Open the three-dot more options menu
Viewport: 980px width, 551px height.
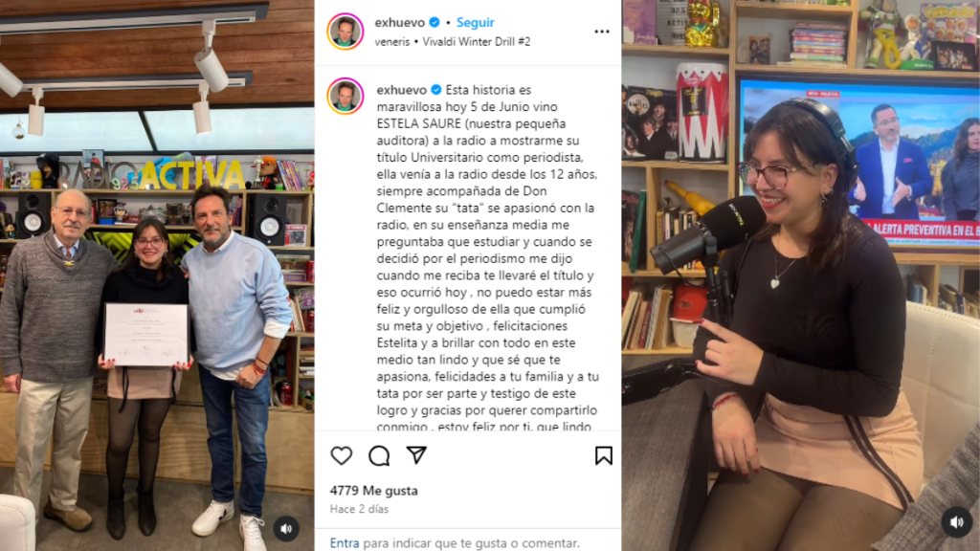point(602,32)
